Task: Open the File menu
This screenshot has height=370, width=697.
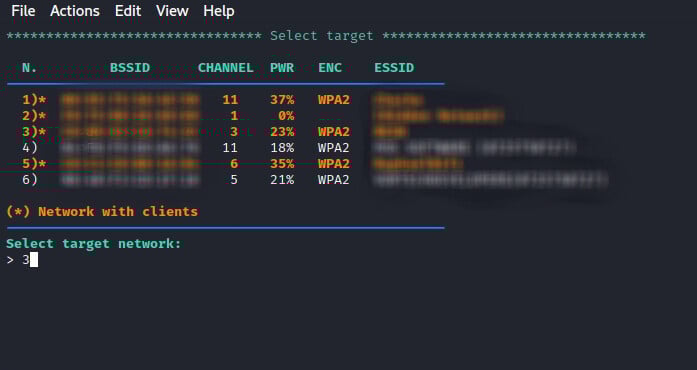Action: [x=23, y=11]
